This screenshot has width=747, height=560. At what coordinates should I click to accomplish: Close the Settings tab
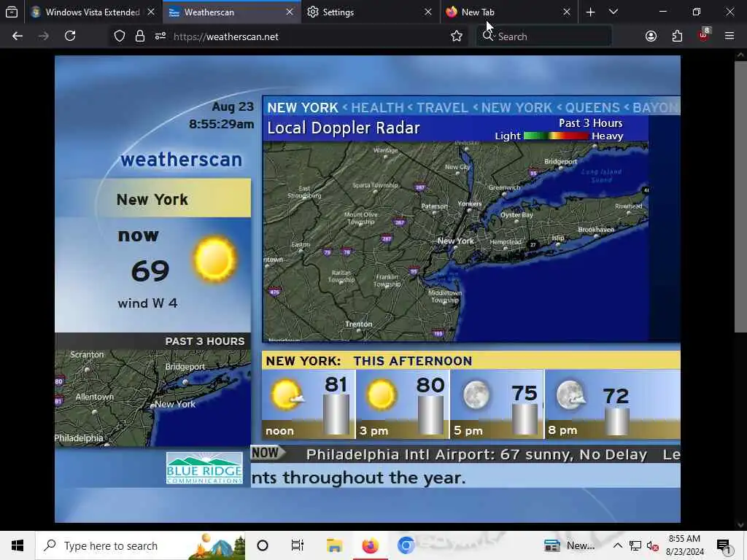click(427, 12)
